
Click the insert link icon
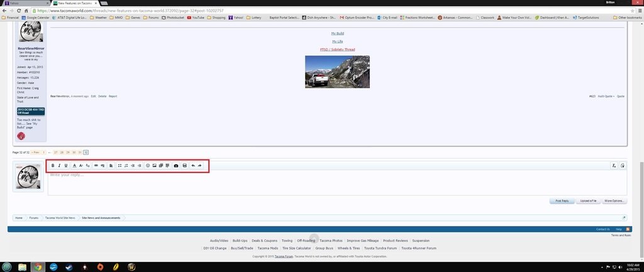(x=96, y=166)
